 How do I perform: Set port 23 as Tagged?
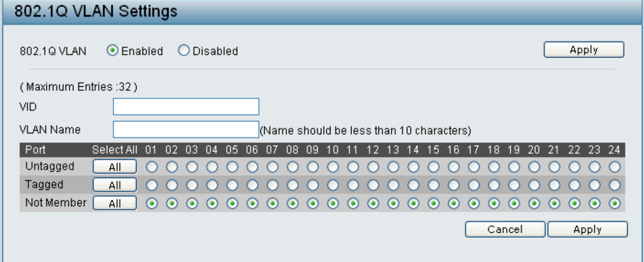click(x=595, y=185)
